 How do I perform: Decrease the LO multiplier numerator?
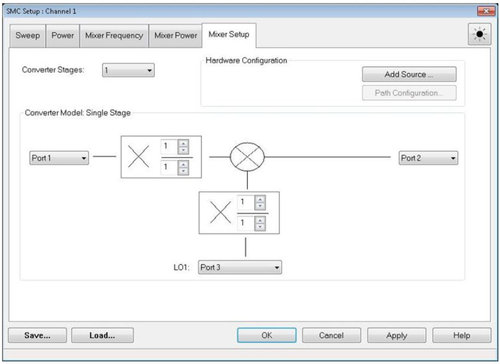click(260, 206)
